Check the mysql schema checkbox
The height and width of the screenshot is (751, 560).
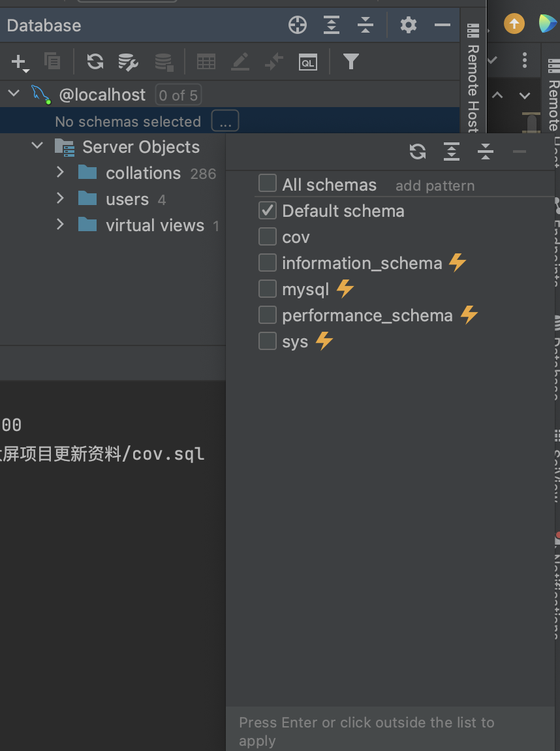267,289
